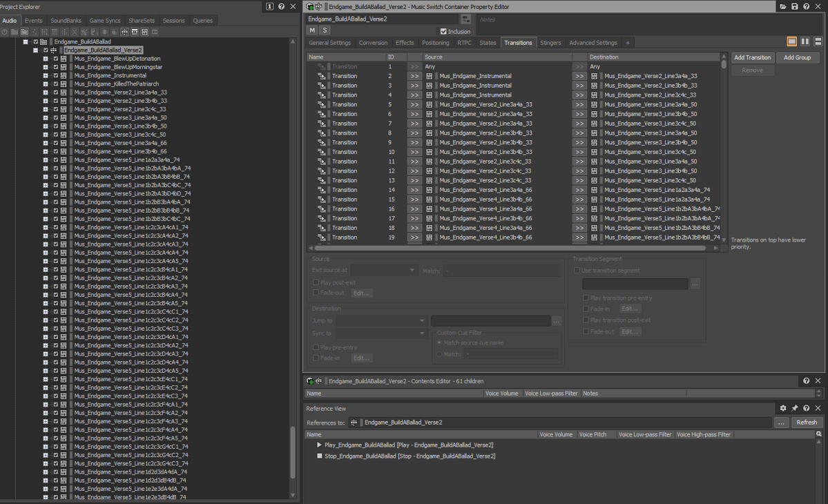The image size is (828, 504).
Task: Click the save icon in Property Editor
Action: click(794, 7)
